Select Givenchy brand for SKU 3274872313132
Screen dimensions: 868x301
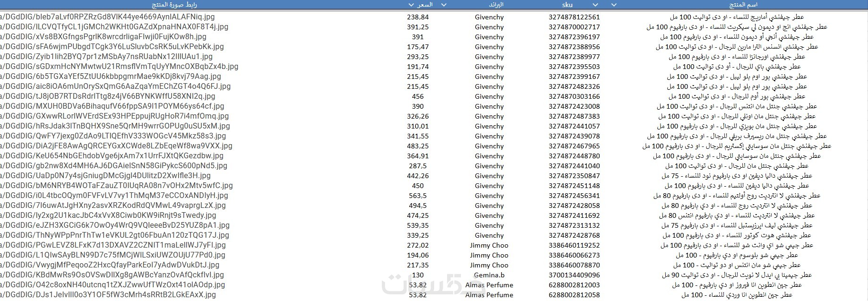tap(489, 225)
